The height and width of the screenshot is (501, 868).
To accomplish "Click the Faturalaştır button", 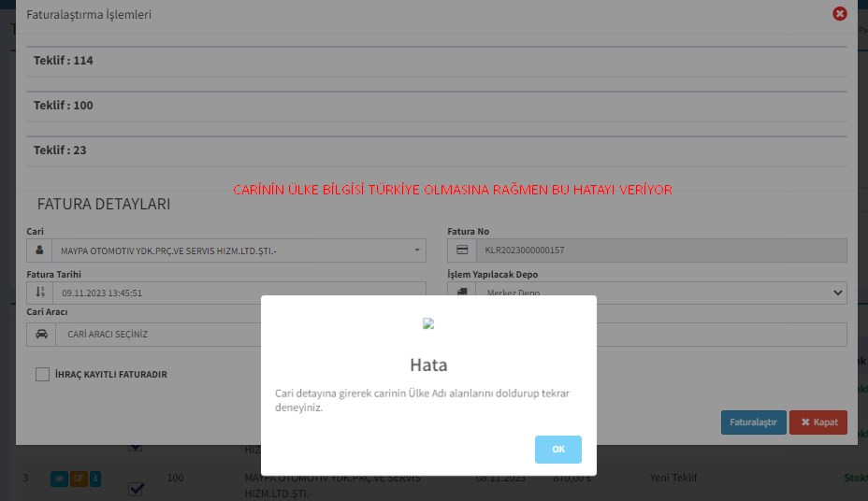I will [x=753, y=422].
